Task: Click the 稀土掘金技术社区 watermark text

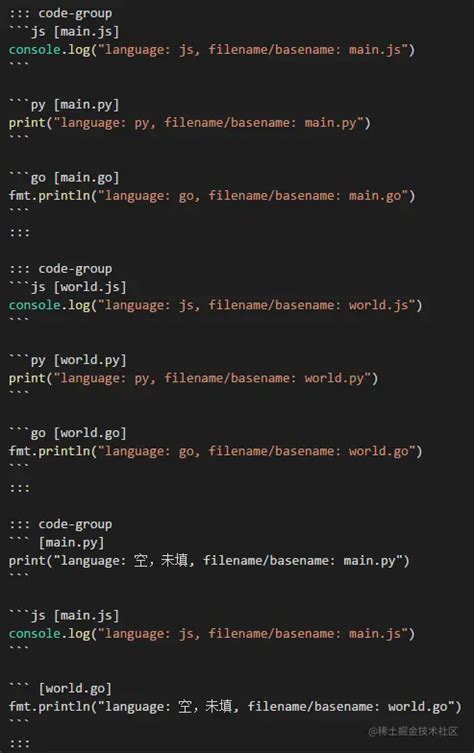Action: pos(413,731)
